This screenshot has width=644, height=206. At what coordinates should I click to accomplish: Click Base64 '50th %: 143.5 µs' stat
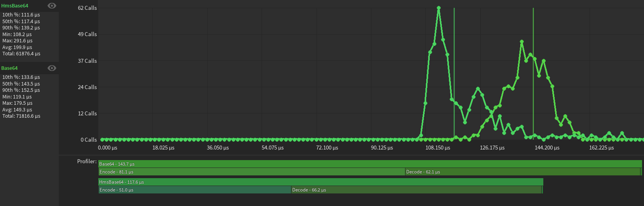pyautogui.click(x=21, y=84)
